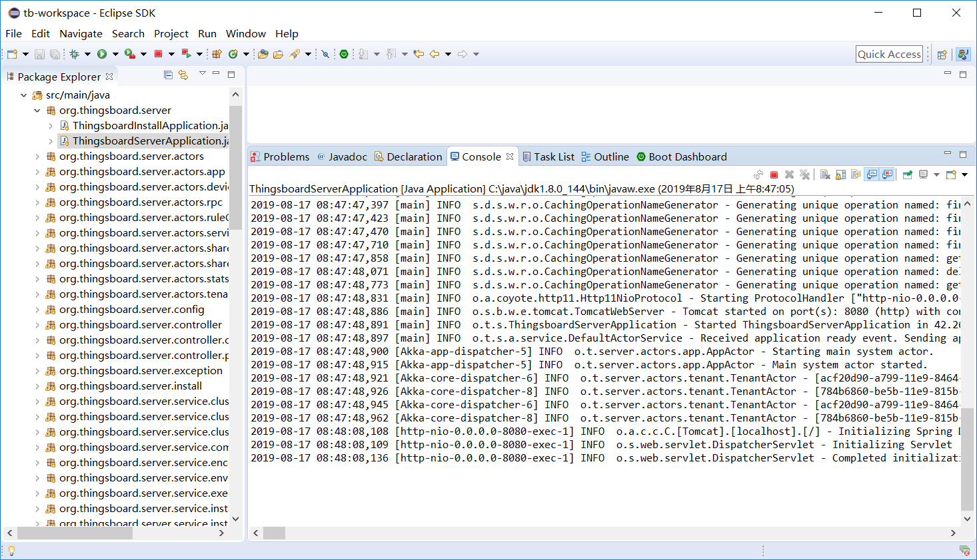Open the New Java Project wizard icon

coord(11,54)
